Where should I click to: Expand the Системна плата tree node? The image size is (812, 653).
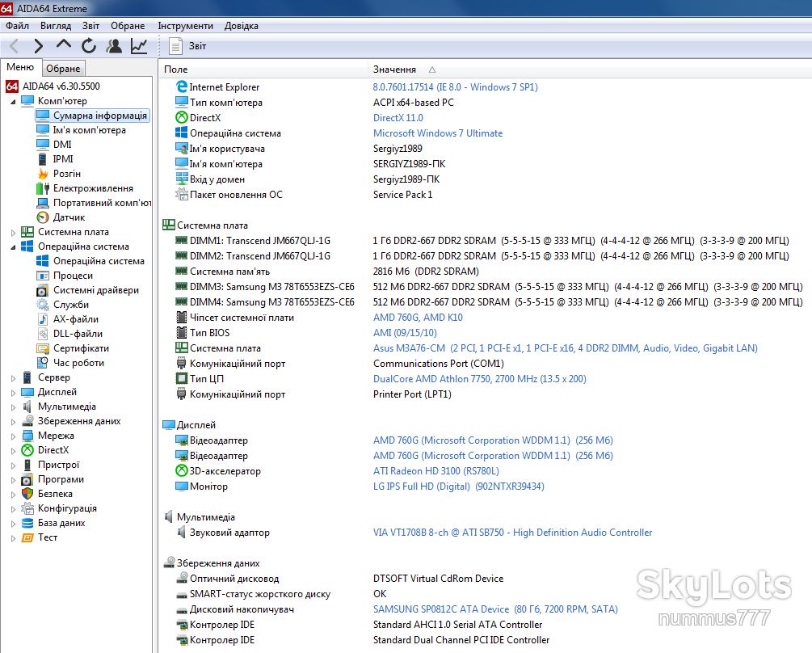[14, 233]
